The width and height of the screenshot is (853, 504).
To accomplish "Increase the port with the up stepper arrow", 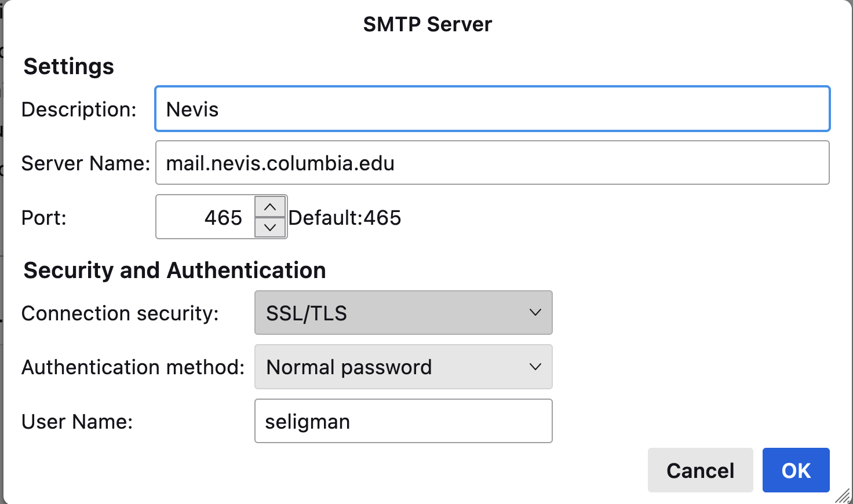I will coord(269,207).
